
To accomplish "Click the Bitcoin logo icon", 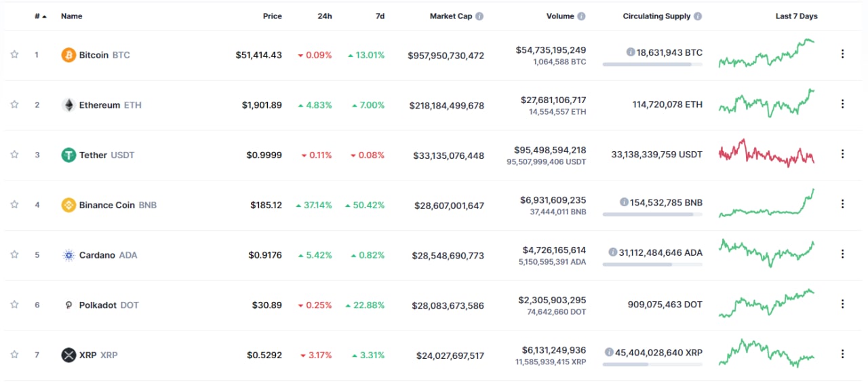I will [68, 55].
